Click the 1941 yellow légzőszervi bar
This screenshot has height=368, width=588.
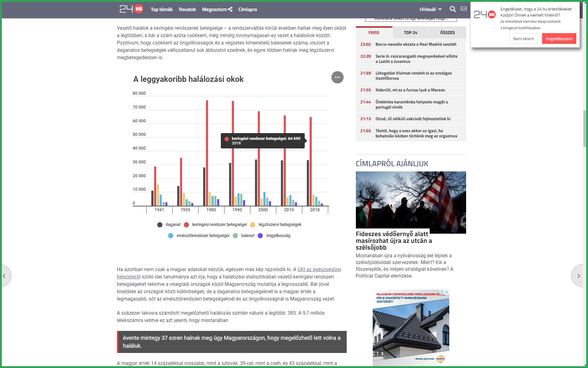point(158,195)
